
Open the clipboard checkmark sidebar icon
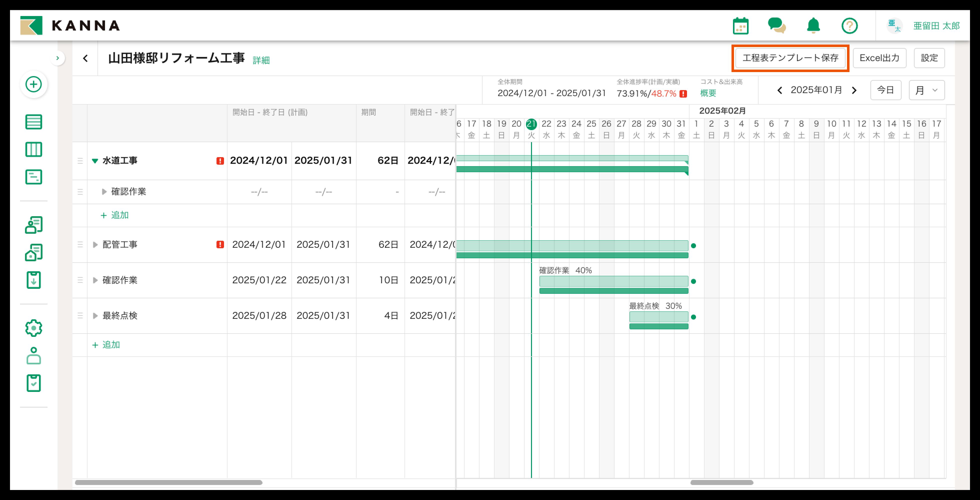(33, 383)
